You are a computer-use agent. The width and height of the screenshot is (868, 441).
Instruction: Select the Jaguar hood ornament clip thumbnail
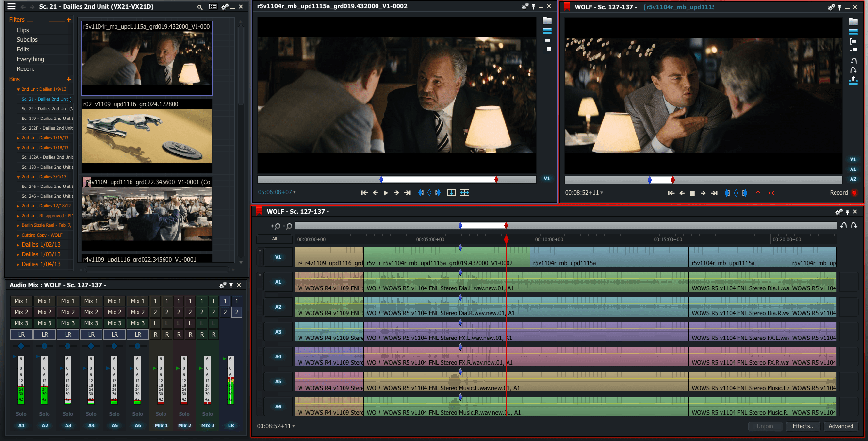point(147,136)
